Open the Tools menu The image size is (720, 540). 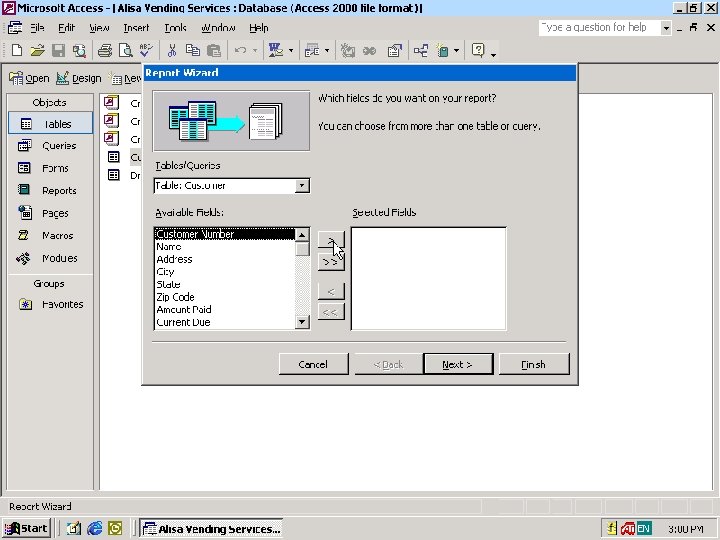point(175,28)
